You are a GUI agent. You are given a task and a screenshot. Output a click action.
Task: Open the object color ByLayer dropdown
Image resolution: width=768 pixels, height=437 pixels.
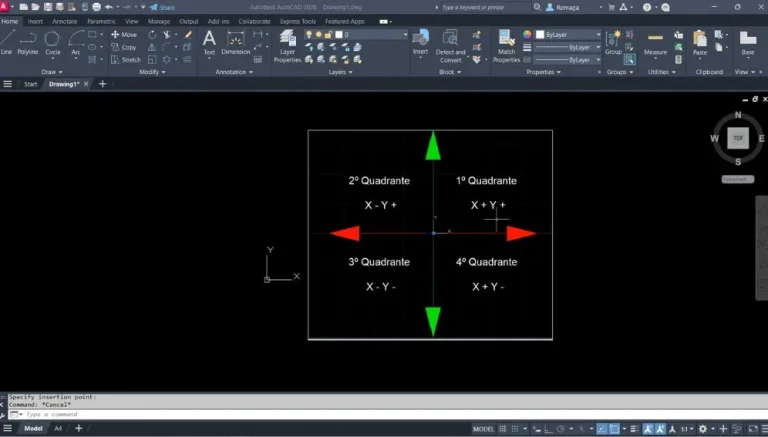coord(568,34)
